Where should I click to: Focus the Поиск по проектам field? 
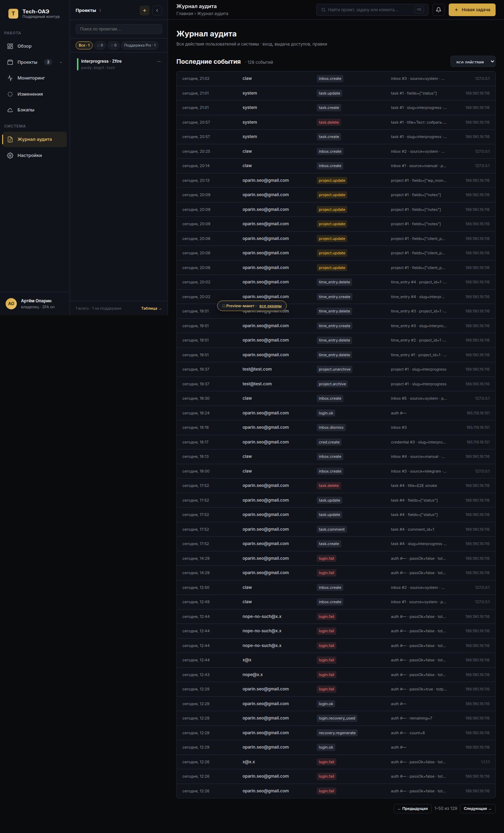click(119, 29)
